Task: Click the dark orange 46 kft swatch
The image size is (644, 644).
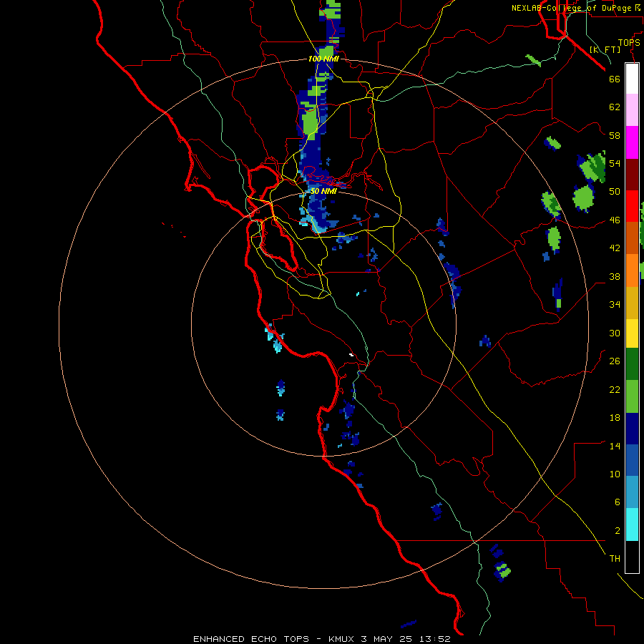Action: pyautogui.click(x=632, y=238)
